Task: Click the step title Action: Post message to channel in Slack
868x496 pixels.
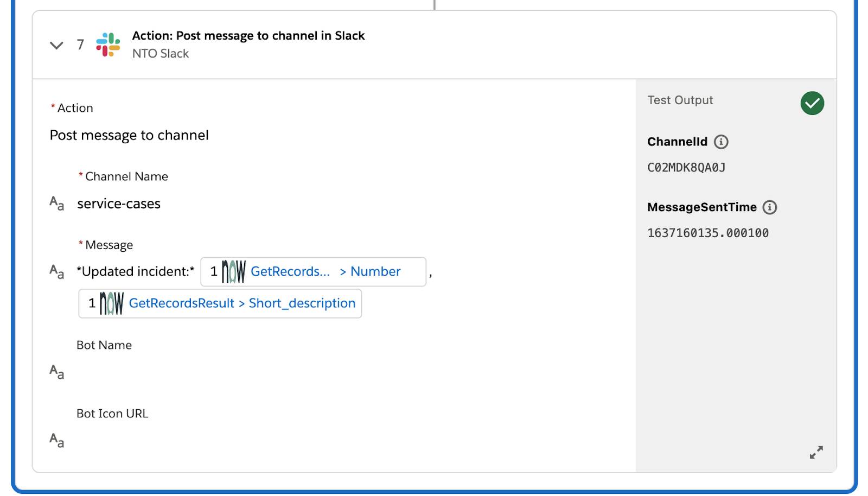Action: 248,36
